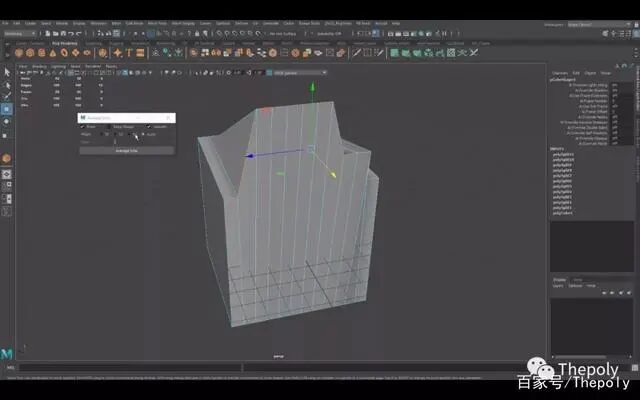Open the Type tool shelf icon
Viewport: 640px width, 400px height.
tap(129, 53)
